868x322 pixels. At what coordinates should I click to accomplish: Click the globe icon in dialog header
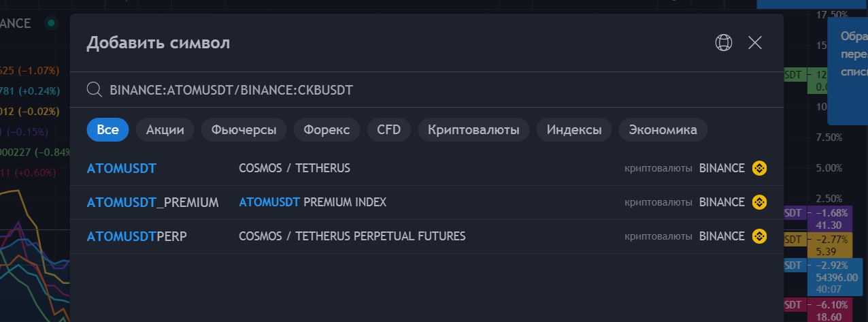click(724, 43)
